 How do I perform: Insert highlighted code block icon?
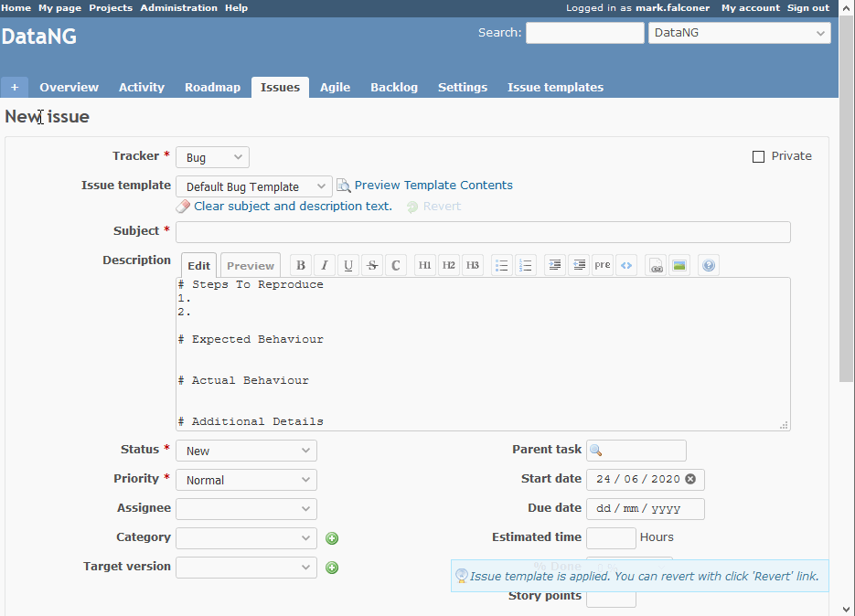click(626, 265)
